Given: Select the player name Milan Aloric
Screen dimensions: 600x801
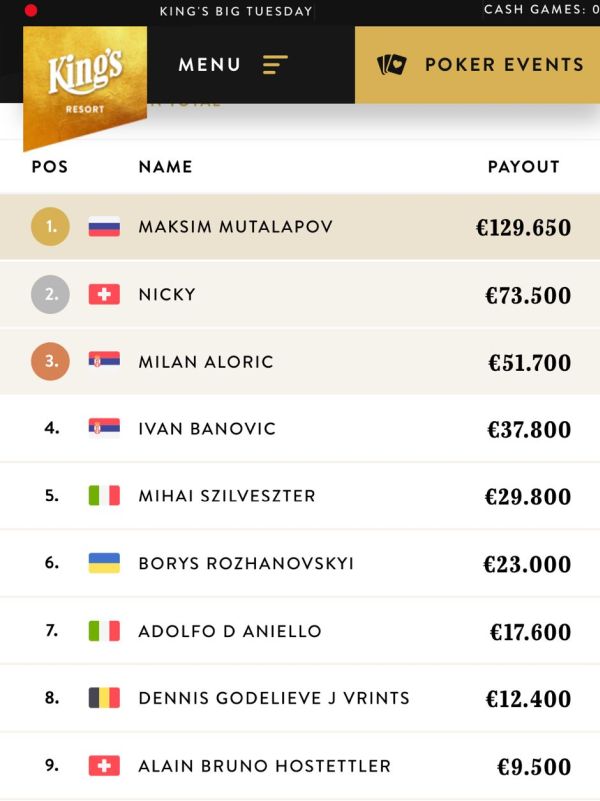Looking at the screenshot, I should click(x=206, y=362).
